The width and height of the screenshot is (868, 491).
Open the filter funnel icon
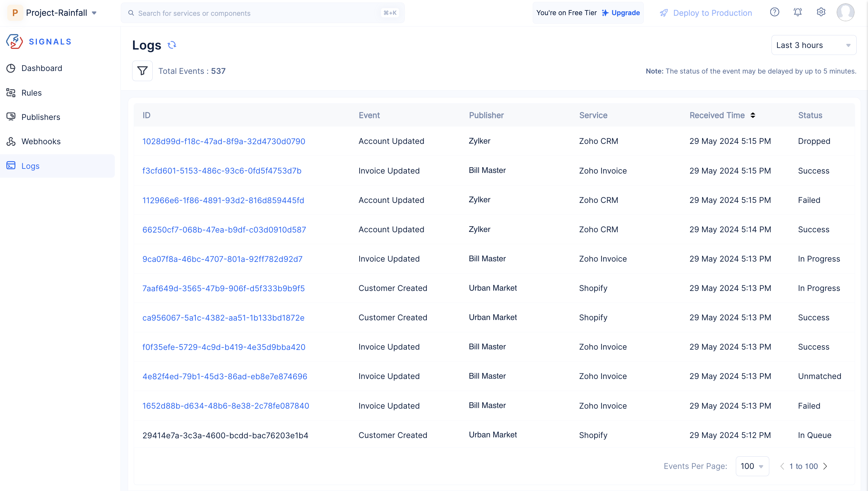point(142,71)
